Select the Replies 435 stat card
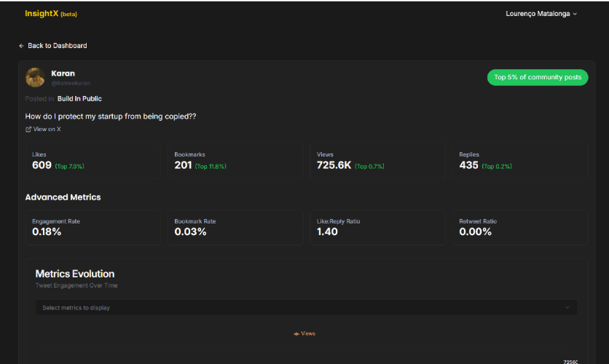The height and width of the screenshot is (364, 609). [520, 161]
